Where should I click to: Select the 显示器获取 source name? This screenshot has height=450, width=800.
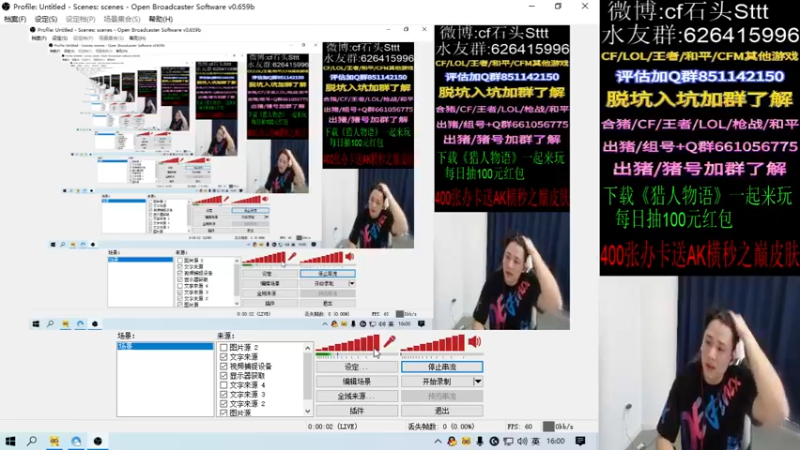(247, 376)
